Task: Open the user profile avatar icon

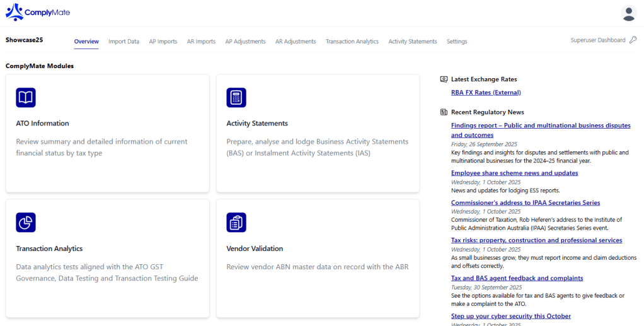Action: click(x=628, y=13)
